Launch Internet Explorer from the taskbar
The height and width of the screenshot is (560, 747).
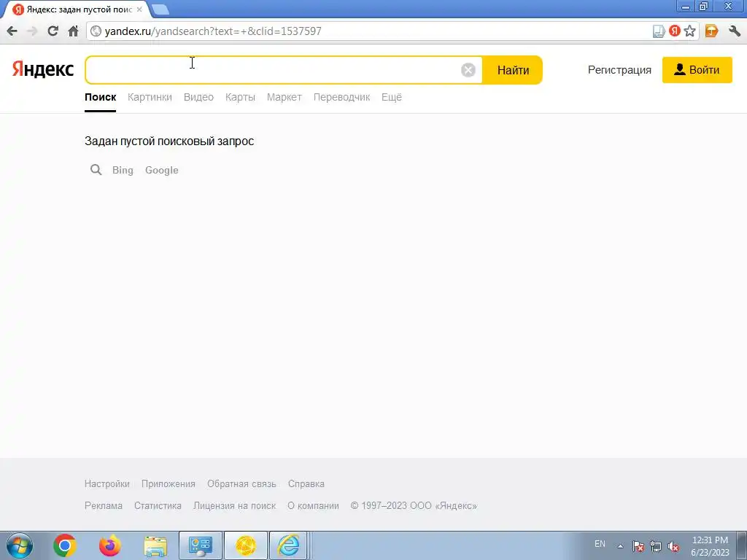pos(289,545)
